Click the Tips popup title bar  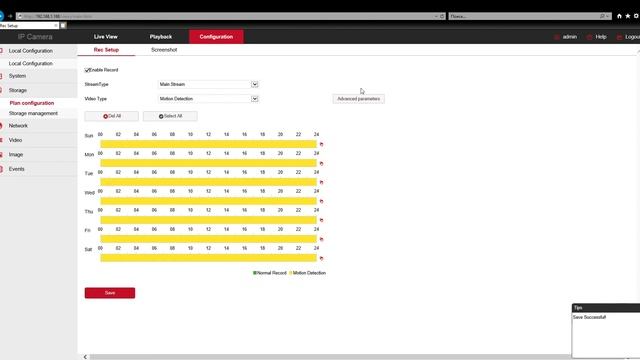click(606, 308)
